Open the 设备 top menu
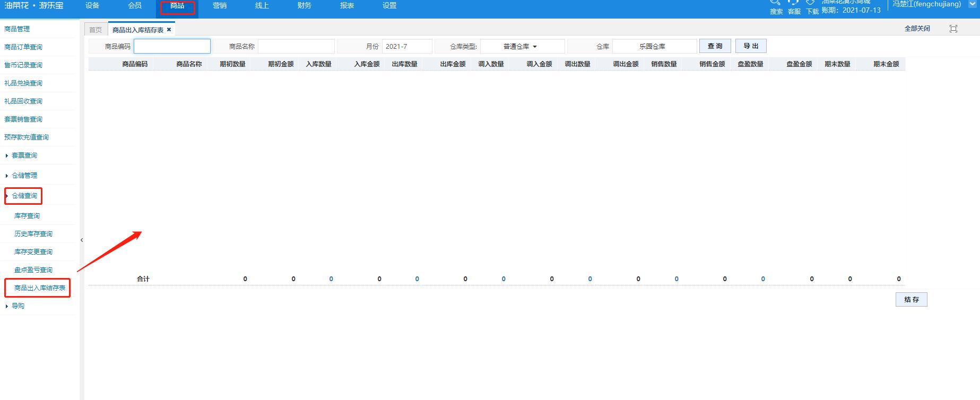Screen dimensions: 980x400 (x=92, y=5)
